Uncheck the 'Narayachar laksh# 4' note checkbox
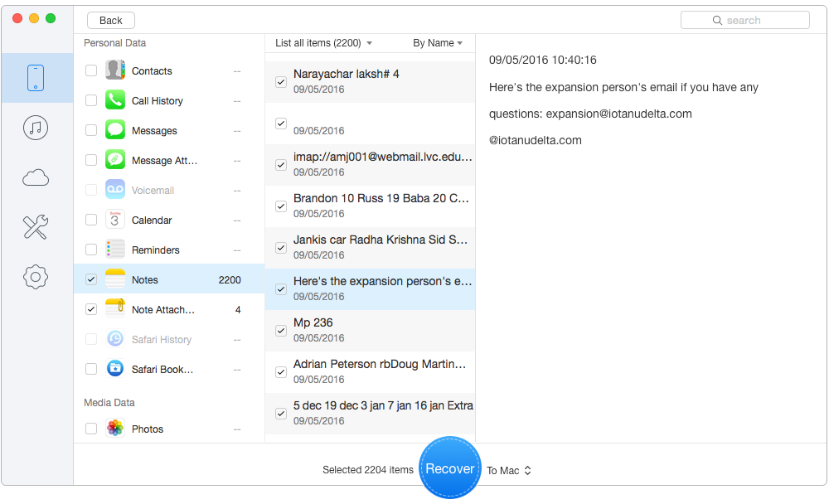This screenshot has height=504, width=829. (x=281, y=82)
